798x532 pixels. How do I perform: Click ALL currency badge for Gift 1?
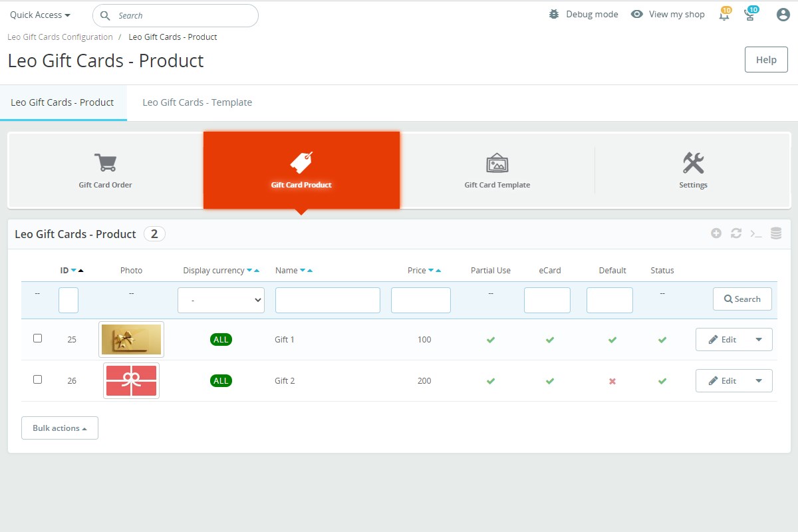[221, 339]
